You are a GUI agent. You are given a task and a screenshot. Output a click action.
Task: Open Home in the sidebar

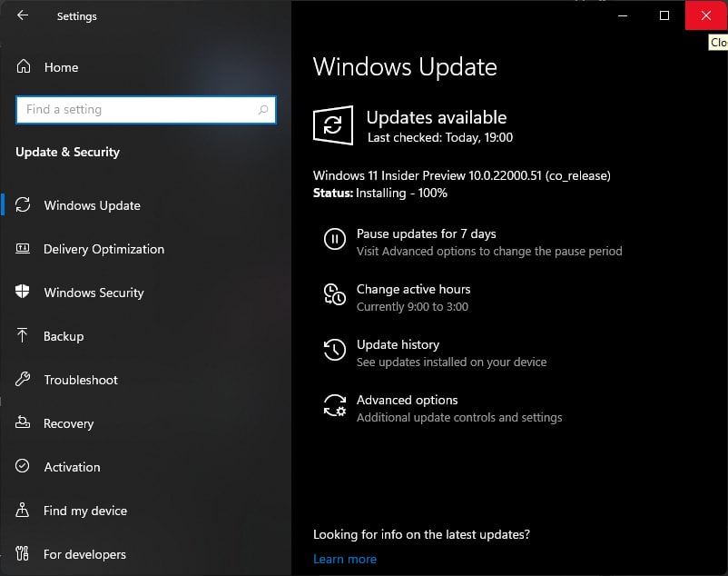point(62,67)
